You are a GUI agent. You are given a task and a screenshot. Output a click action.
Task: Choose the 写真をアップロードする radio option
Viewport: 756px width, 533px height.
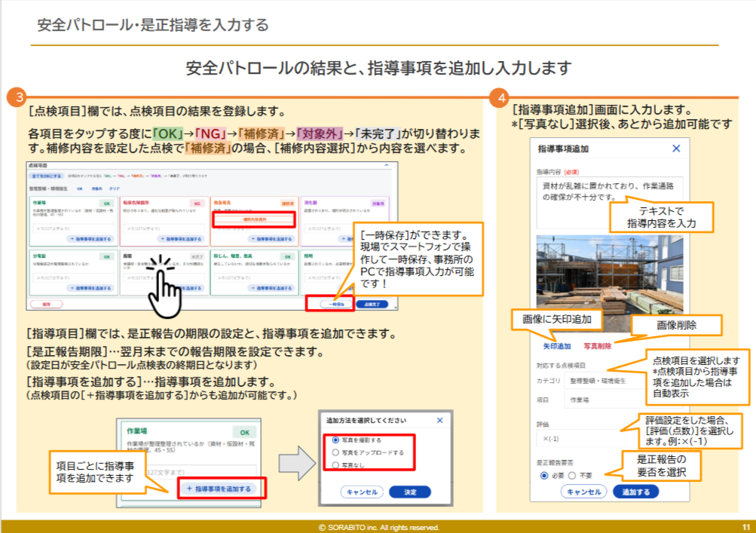335,452
